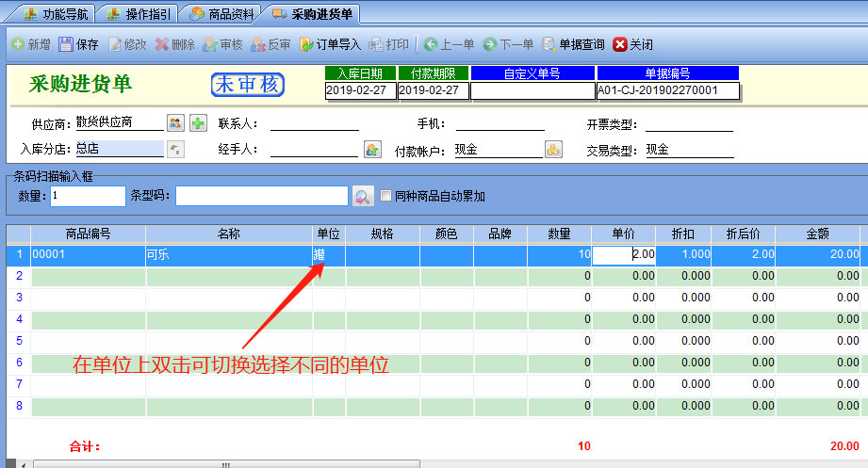
Task: Enable 同种商品自动累加 checkbox
Action: (x=385, y=196)
